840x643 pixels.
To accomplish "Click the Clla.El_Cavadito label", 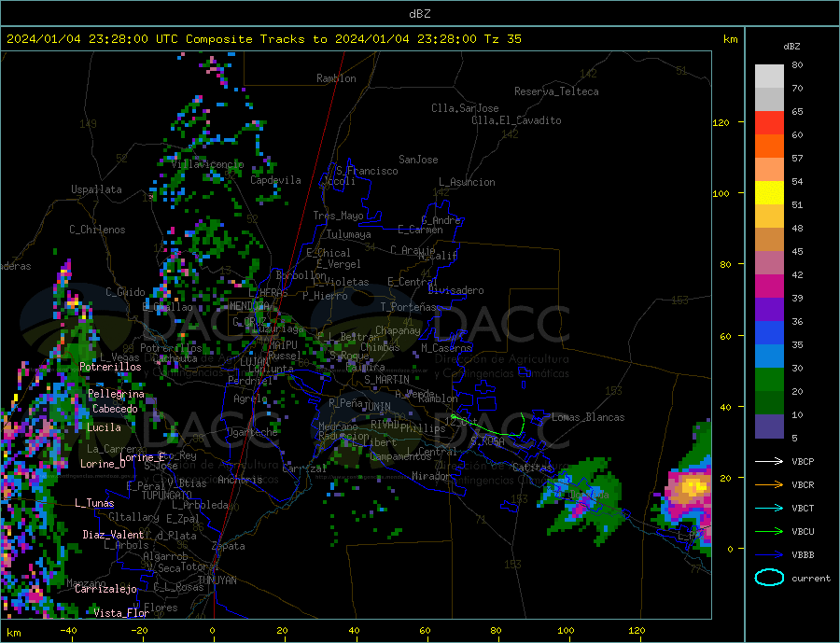I will point(516,120).
